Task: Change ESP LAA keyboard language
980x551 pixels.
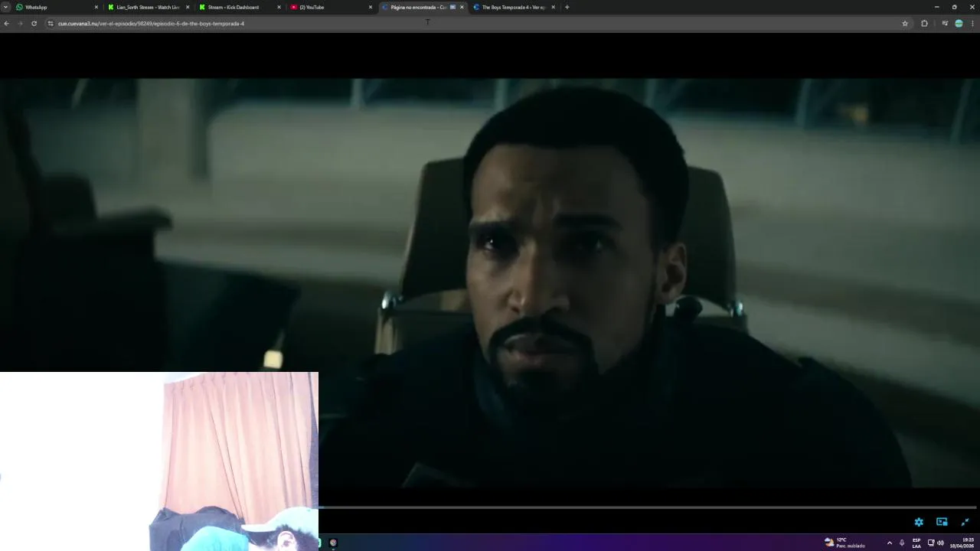Action: tap(916, 543)
